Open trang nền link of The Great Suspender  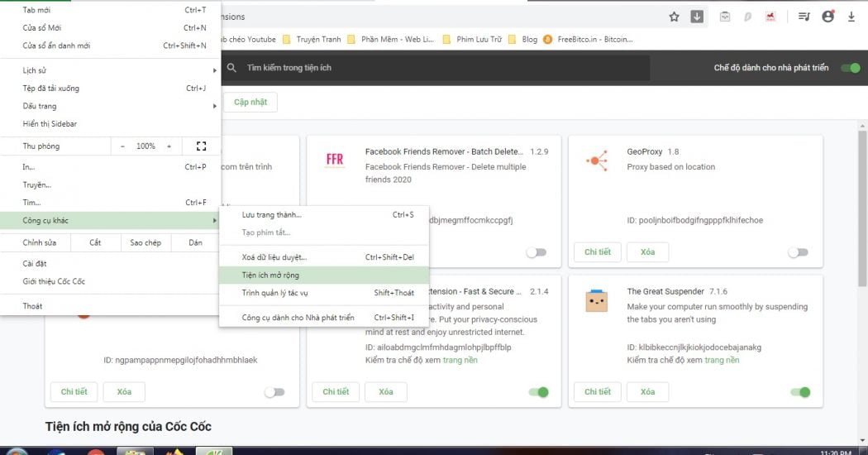[722, 360]
